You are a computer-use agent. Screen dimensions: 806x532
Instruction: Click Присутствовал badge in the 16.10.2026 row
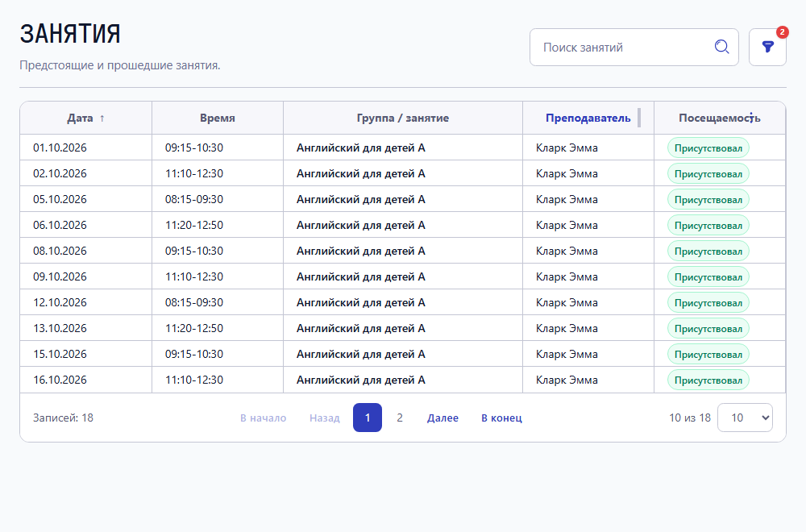(x=708, y=380)
